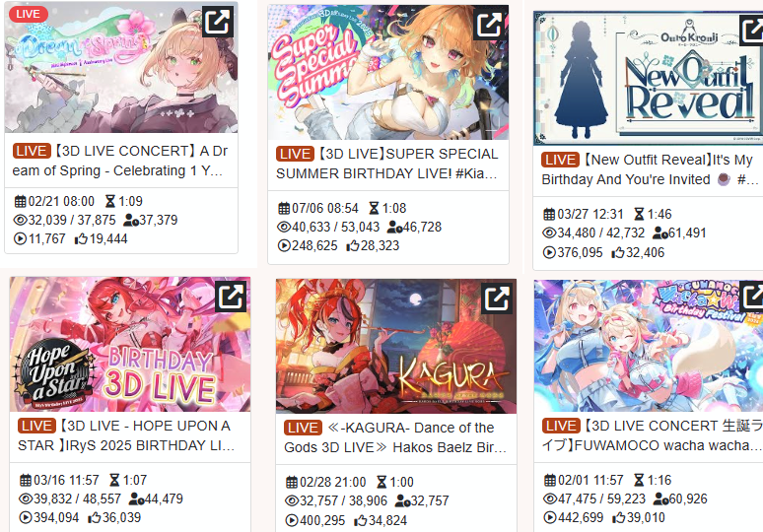Screen dimensions: 763x532
Task: Open SUPER SPECIAL SUMMER BIRTHDAY LIVE title link
Action: [386, 164]
